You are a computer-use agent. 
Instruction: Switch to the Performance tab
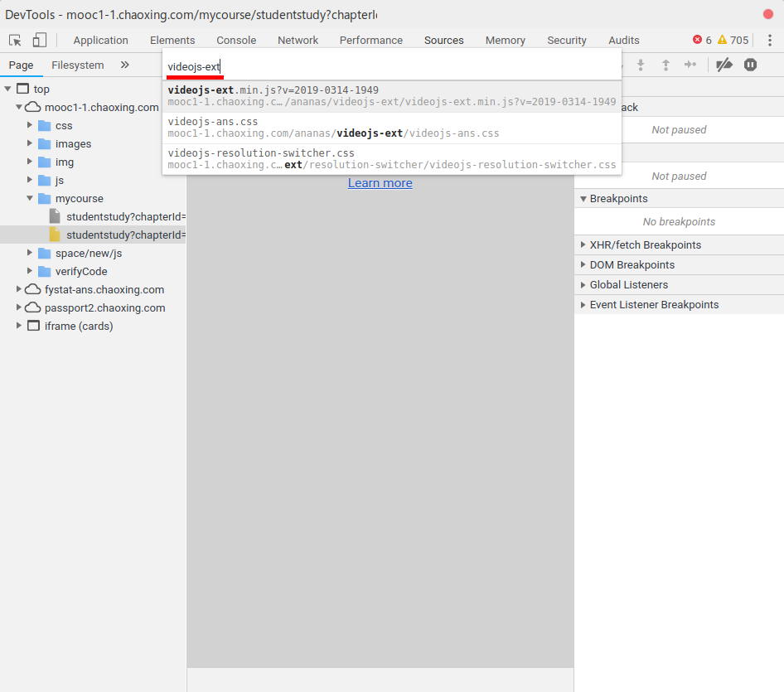371,40
